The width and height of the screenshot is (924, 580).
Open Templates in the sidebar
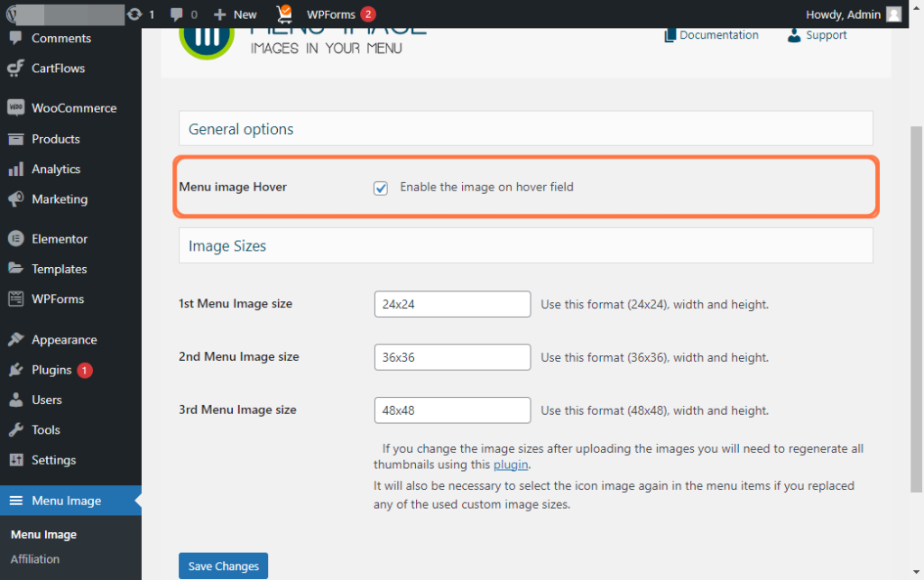tap(59, 269)
